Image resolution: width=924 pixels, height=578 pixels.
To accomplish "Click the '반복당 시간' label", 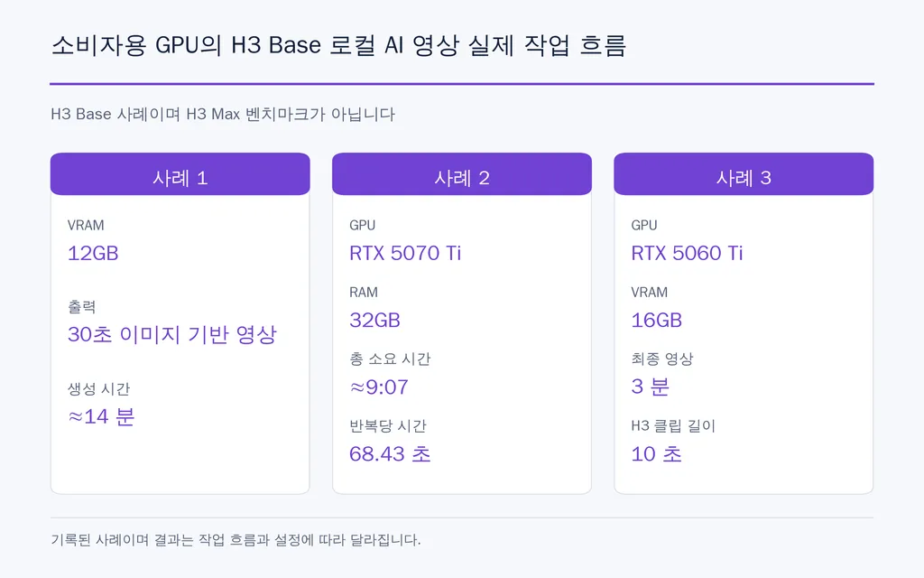I will pyautogui.click(x=388, y=426).
